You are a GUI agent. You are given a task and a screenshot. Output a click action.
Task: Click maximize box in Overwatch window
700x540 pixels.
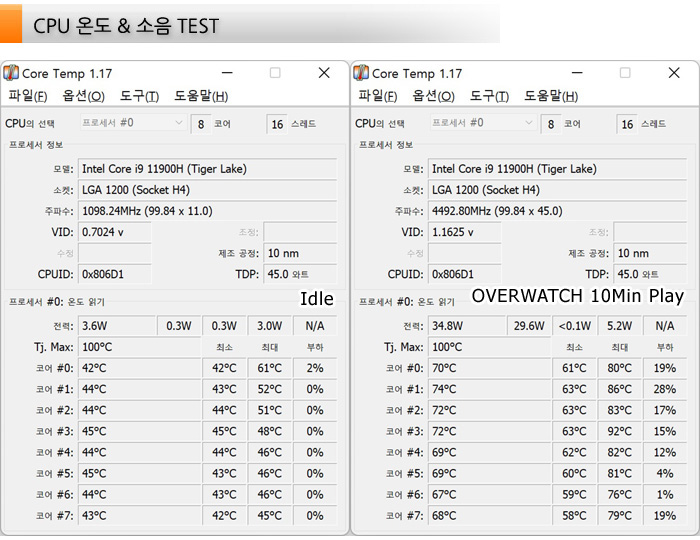625,73
